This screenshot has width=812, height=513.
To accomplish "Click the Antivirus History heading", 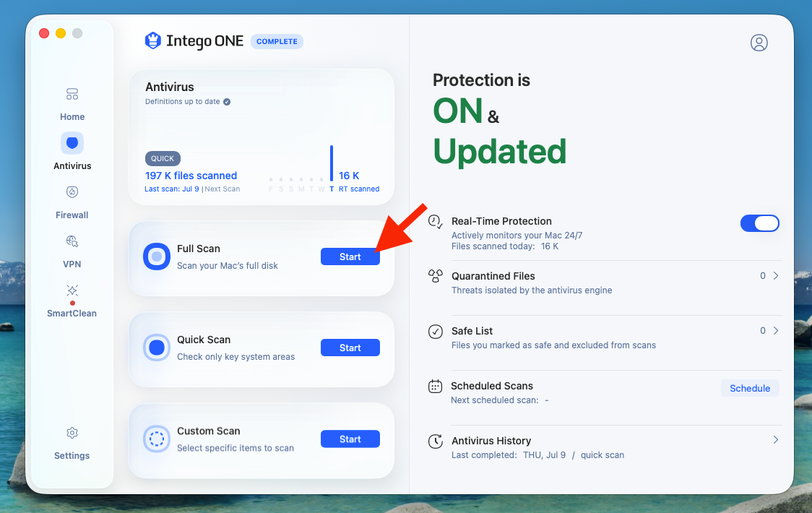I will pyautogui.click(x=491, y=441).
